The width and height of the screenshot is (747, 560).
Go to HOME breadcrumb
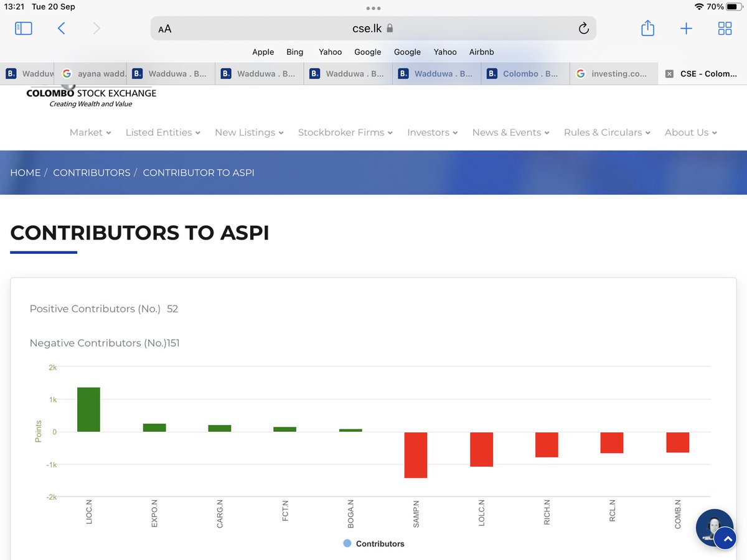coord(26,172)
